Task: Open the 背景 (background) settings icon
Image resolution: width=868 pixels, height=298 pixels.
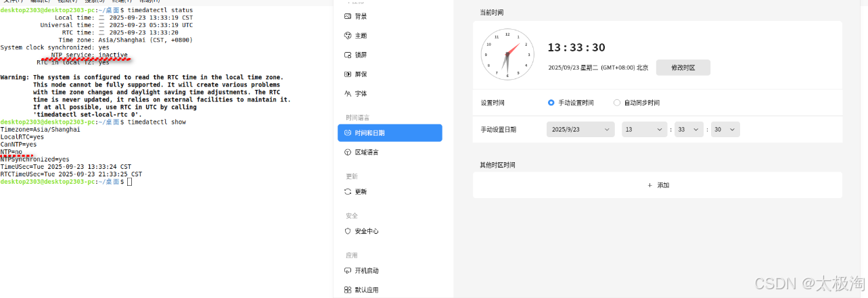Action: coord(348,16)
